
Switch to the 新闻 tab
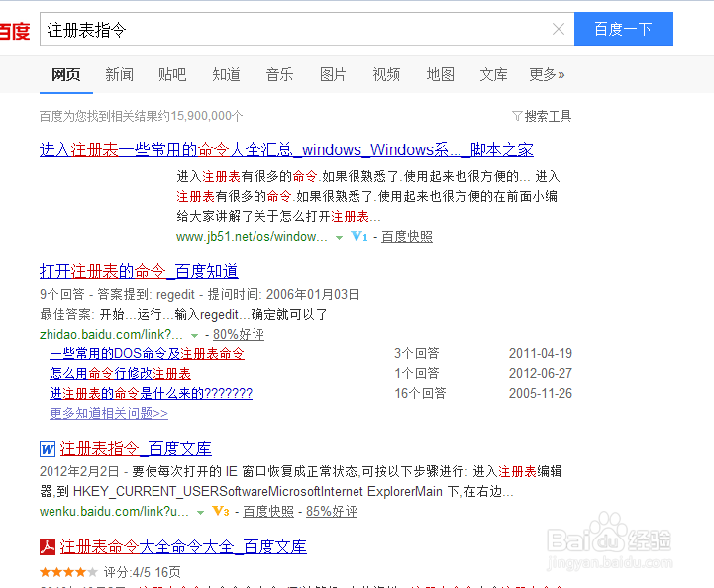coord(119,74)
